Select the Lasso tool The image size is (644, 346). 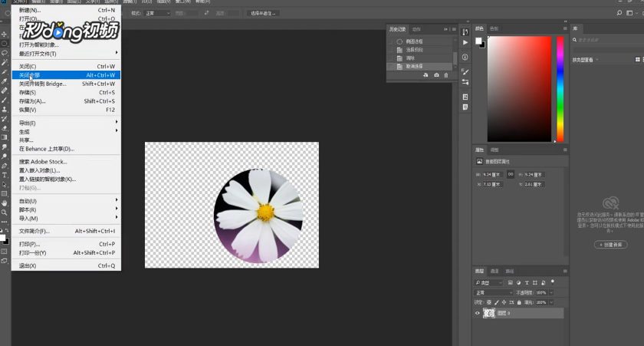click(x=5, y=53)
